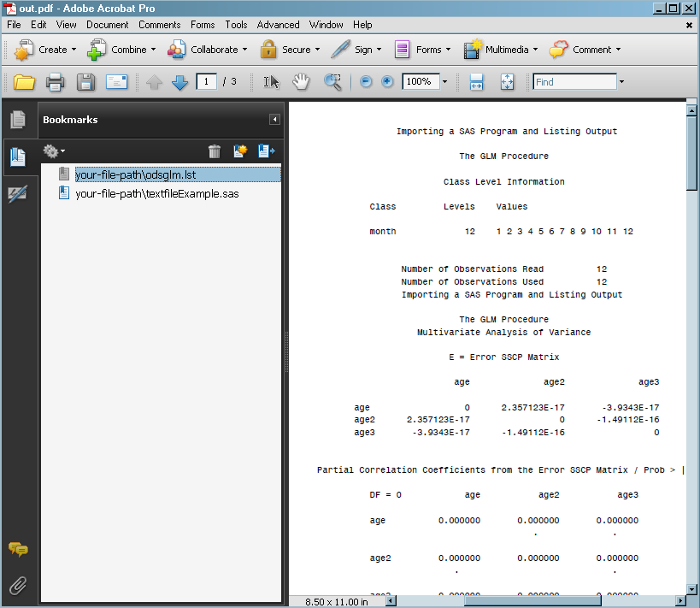Go to next page with down arrow
Image resolution: width=700 pixels, height=608 pixels.
coord(179,82)
